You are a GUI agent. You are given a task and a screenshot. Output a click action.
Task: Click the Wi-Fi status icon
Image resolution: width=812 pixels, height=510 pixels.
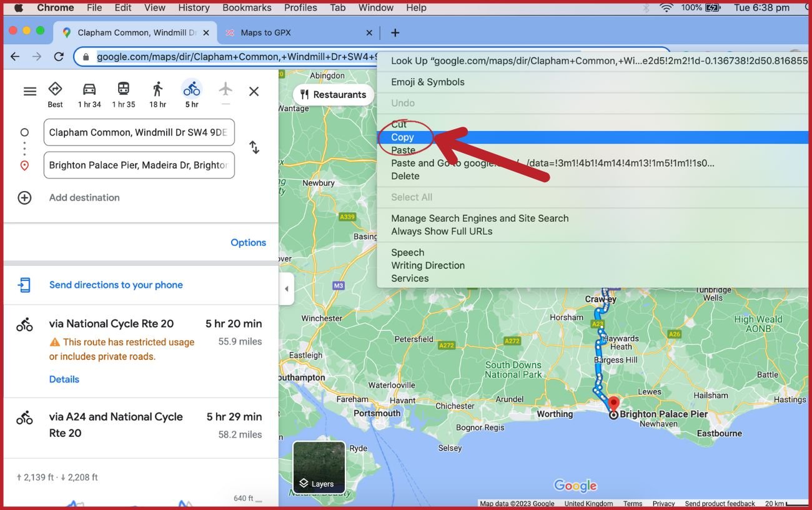(666, 7)
